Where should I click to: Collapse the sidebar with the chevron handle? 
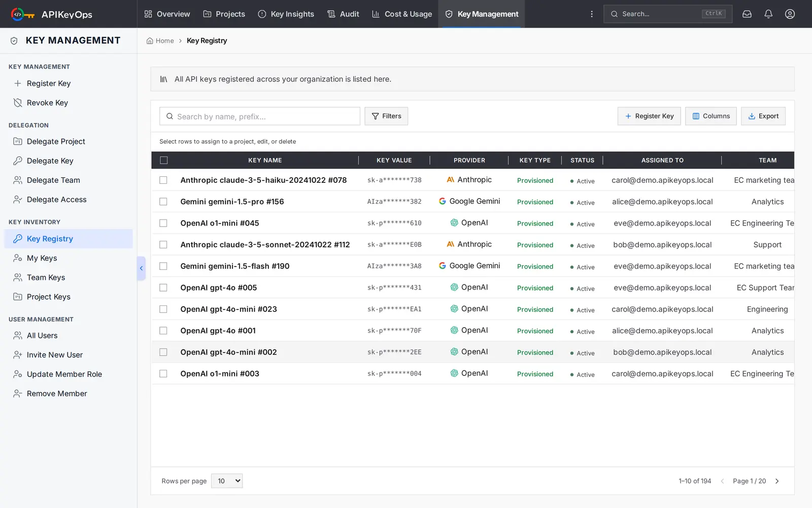click(x=142, y=268)
